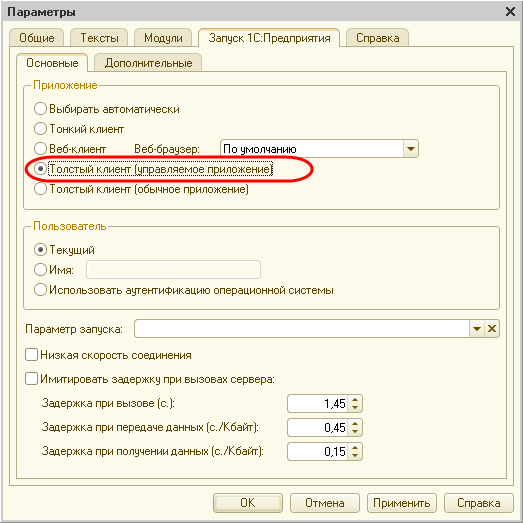The image size is (523, 523).
Task: Close the Параметры dialog window
Action: (x=510, y=12)
